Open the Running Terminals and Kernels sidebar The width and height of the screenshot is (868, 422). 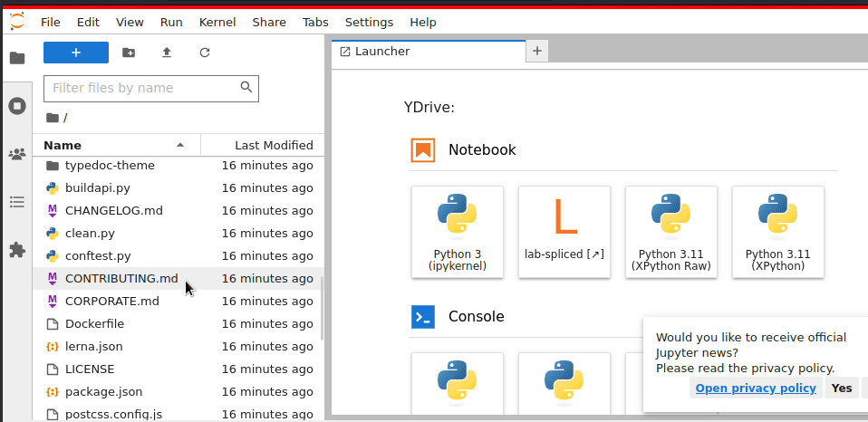[x=17, y=106]
